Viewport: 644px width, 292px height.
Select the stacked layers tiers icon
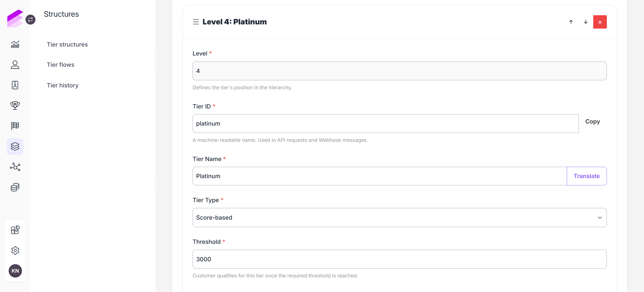15,146
